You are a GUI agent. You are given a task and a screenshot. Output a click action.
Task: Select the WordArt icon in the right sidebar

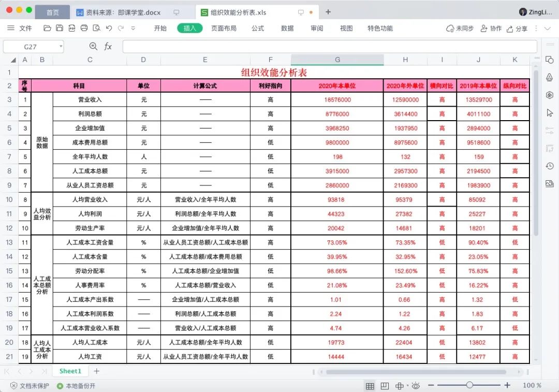(550, 77)
